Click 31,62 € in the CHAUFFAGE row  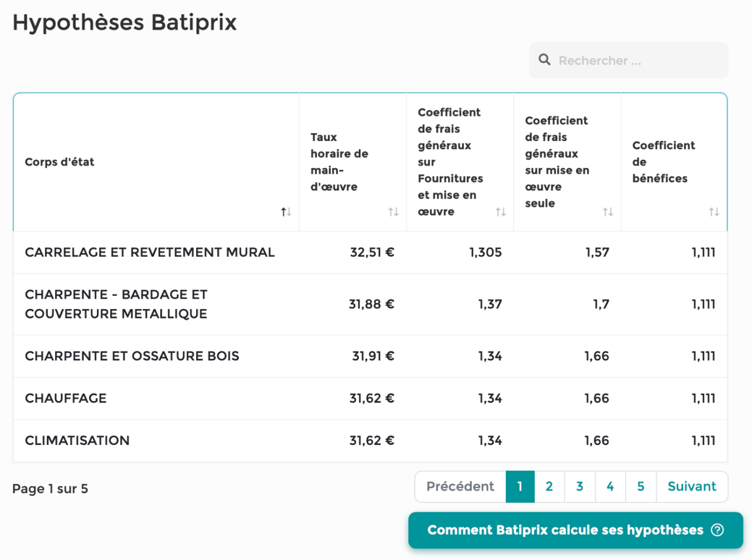[x=372, y=399]
